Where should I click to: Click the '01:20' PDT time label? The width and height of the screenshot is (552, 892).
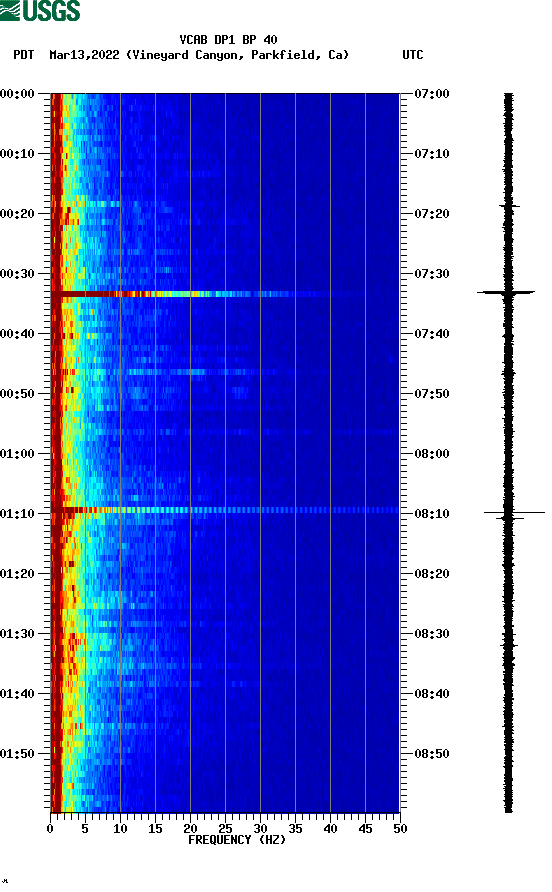pos(18,573)
